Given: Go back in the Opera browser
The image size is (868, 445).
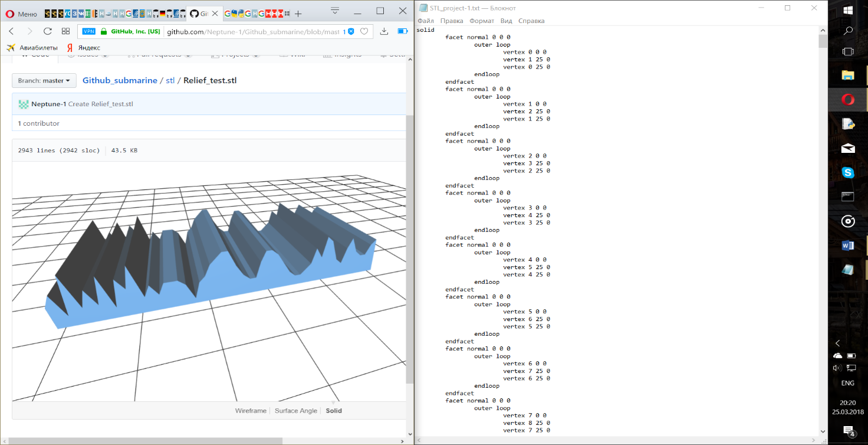Looking at the screenshot, I should [x=11, y=31].
